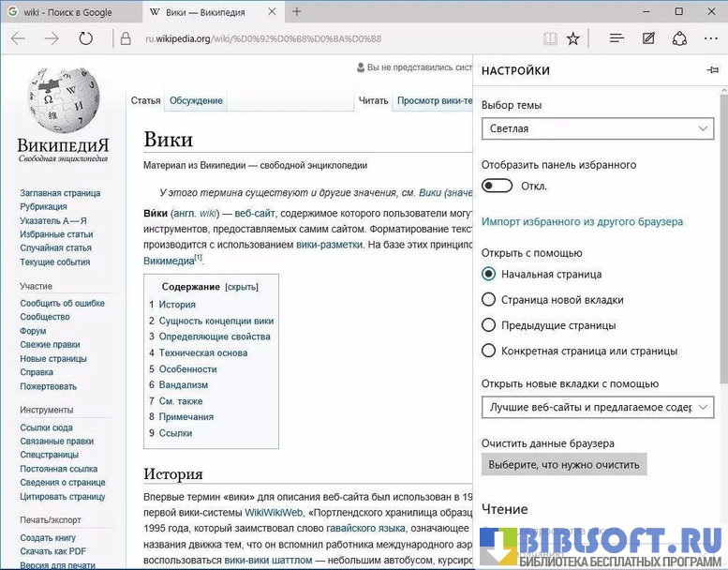Viewport: 728px width, 570px height.
Task: Click the Make a Web Note icon
Action: (x=648, y=38)
